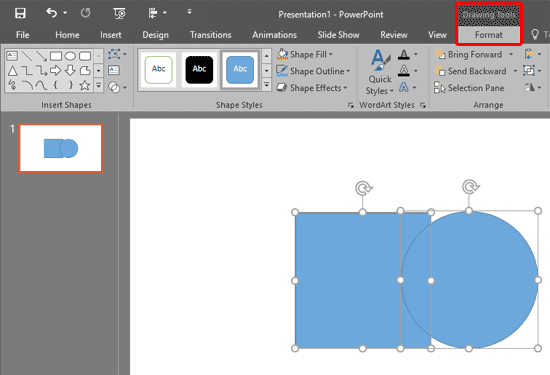Screen dimensions: 550x375
Task: Open Customize Quick Access Toolbar arrow
Action: [189, 12]
